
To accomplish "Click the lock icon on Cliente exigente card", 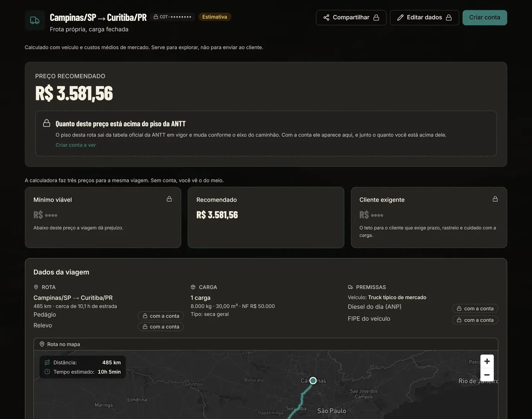I will pyautogui.click(x=495, y=199).
